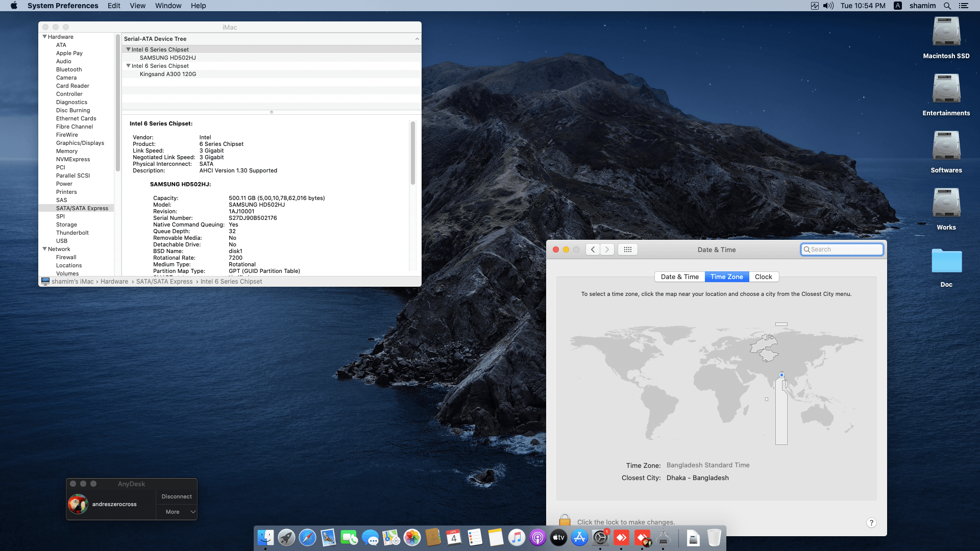This screenshot has height=551, width=980.
Task: Click System Preferences icon in dock
Action: point(600,537)
